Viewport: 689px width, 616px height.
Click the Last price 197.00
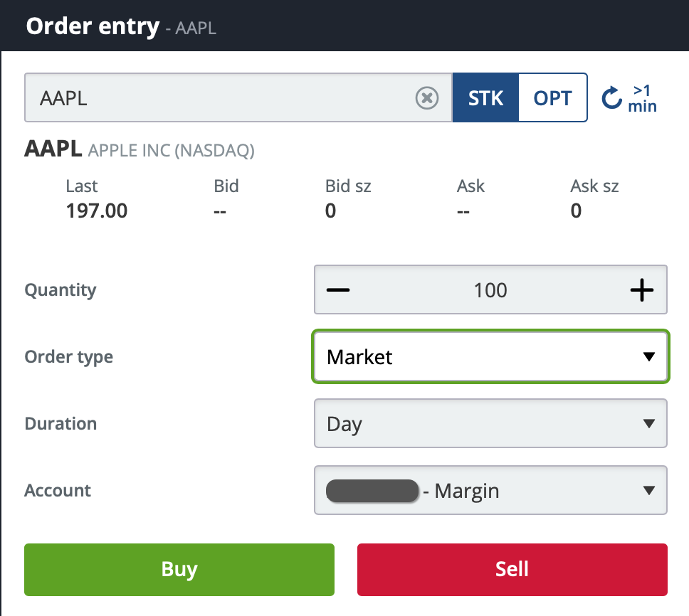point(97,211)
